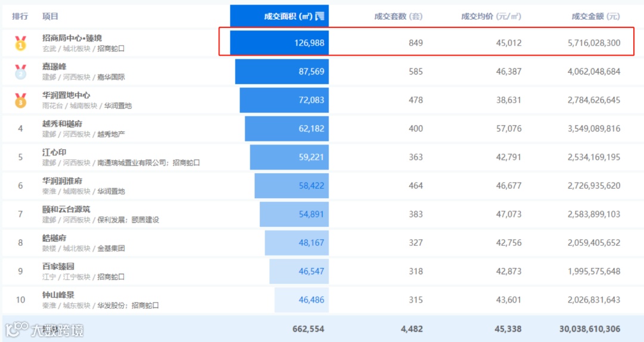Select units sold value 849
Viewport: 644px width, 342px height.
[x=416, y=43]
